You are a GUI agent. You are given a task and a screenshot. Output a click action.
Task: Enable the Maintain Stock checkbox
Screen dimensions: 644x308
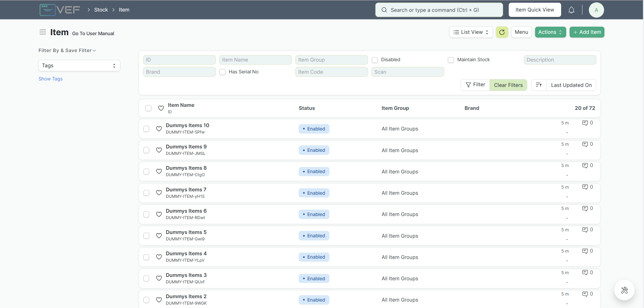coord(451,60)
